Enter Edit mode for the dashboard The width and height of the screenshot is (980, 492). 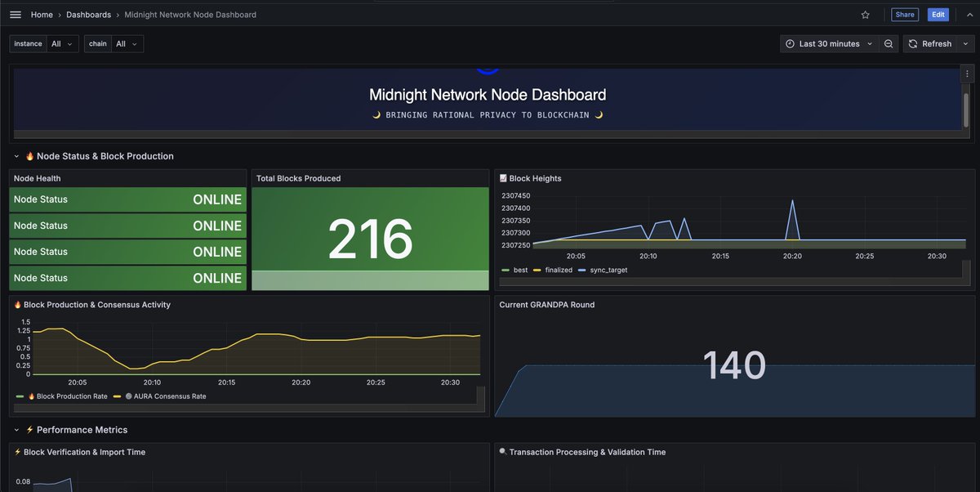[938, 14]
